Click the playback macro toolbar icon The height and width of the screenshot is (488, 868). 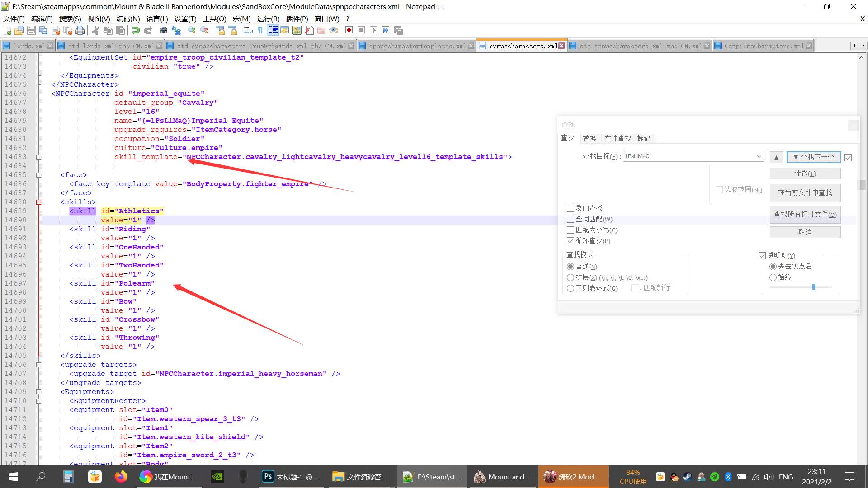click(373, 30)
